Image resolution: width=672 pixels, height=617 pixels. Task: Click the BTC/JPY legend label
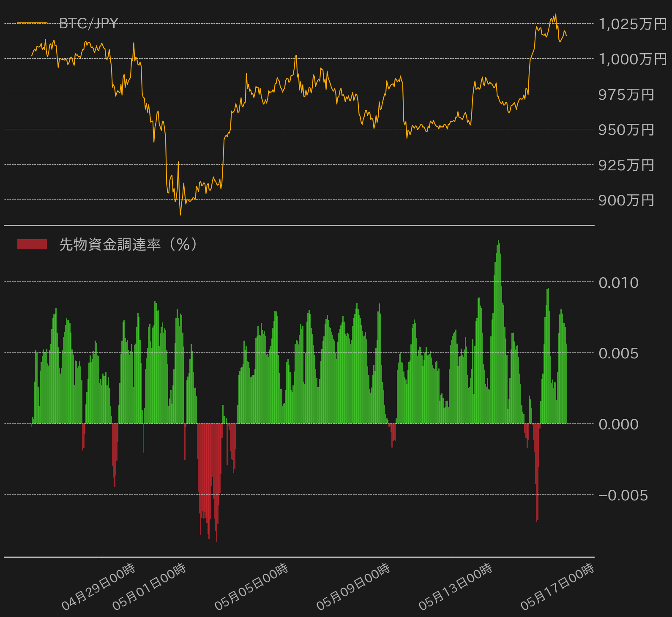click(x=88, y=23)
